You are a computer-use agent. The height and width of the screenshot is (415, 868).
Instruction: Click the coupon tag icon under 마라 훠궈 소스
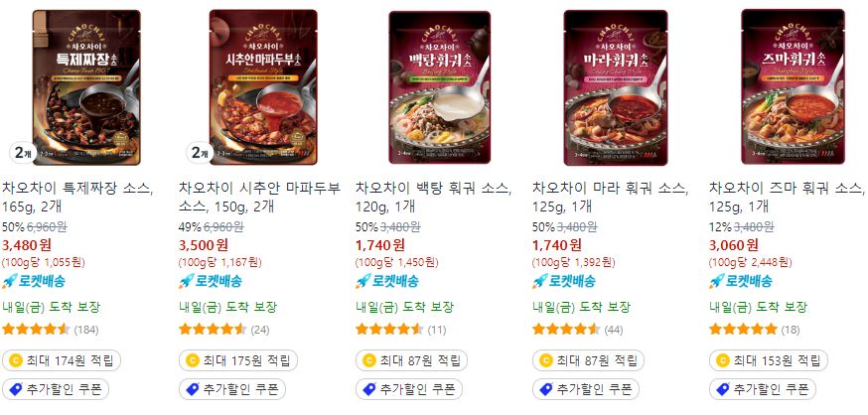(546, 389)
